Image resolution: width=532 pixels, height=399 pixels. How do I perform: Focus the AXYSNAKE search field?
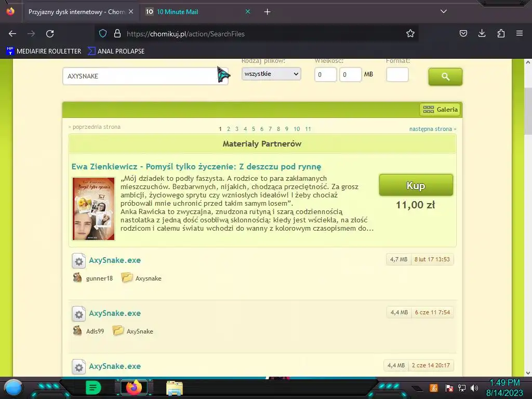click(145, 76)
